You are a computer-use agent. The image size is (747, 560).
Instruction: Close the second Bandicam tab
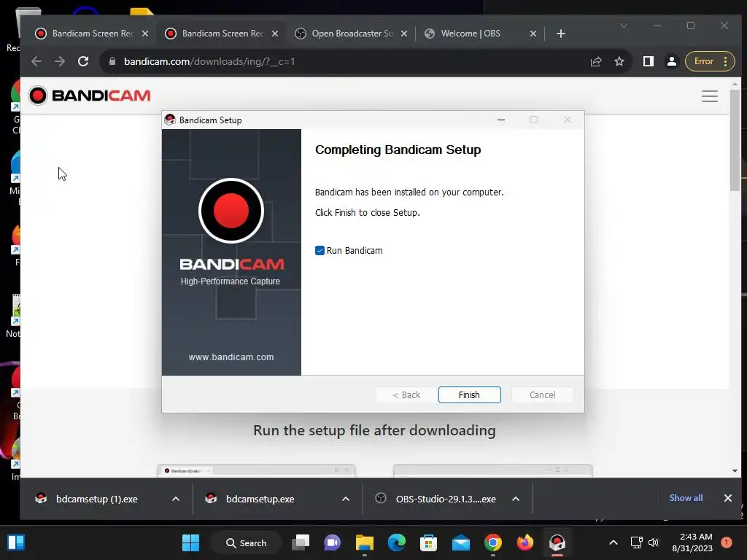275,34
